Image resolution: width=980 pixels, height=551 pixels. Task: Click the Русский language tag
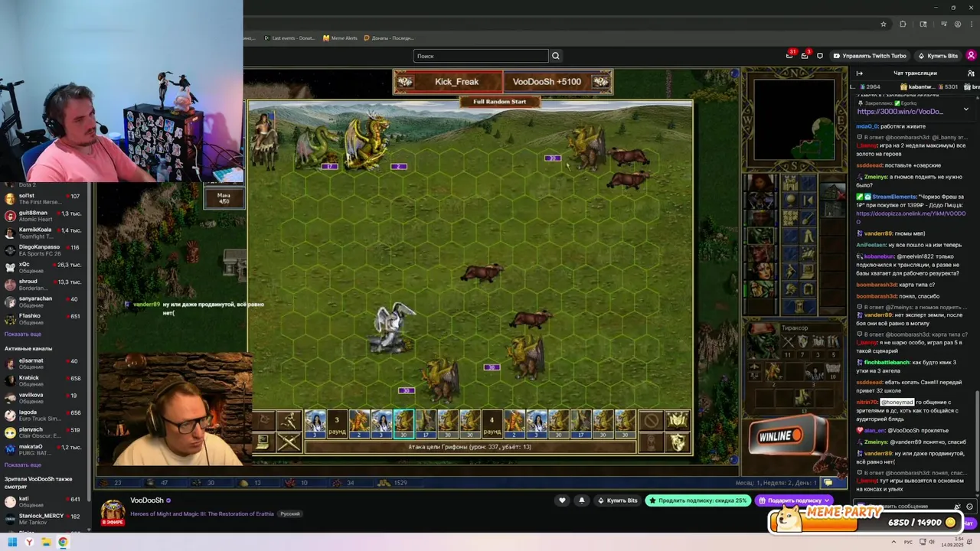click(289, 514)
